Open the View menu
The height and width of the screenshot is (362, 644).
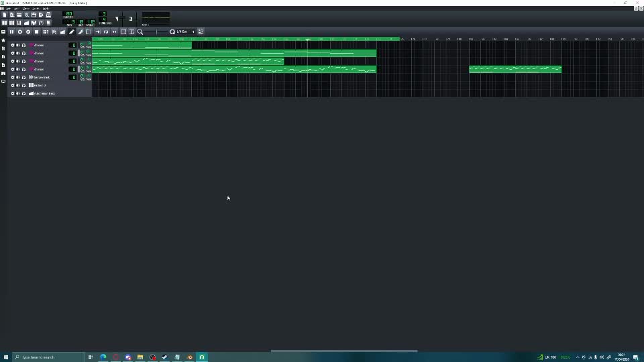point(26,8)
